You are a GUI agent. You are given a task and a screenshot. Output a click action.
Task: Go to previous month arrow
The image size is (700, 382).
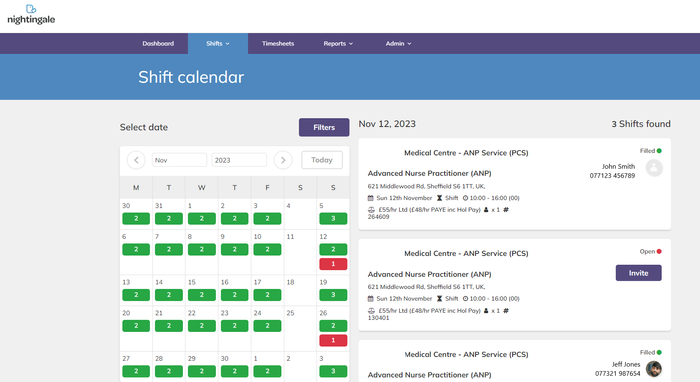136,160
